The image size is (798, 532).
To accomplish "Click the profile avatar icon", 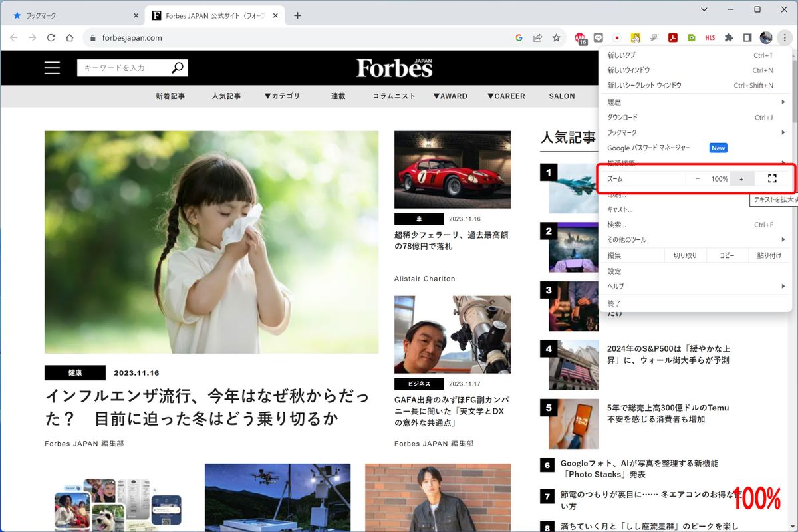I will [766, 38].
